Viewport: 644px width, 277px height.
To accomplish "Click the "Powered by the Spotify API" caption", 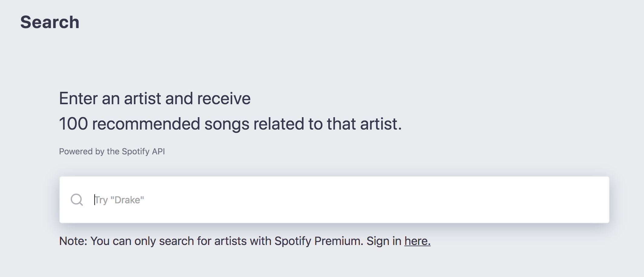I will 112,151.
